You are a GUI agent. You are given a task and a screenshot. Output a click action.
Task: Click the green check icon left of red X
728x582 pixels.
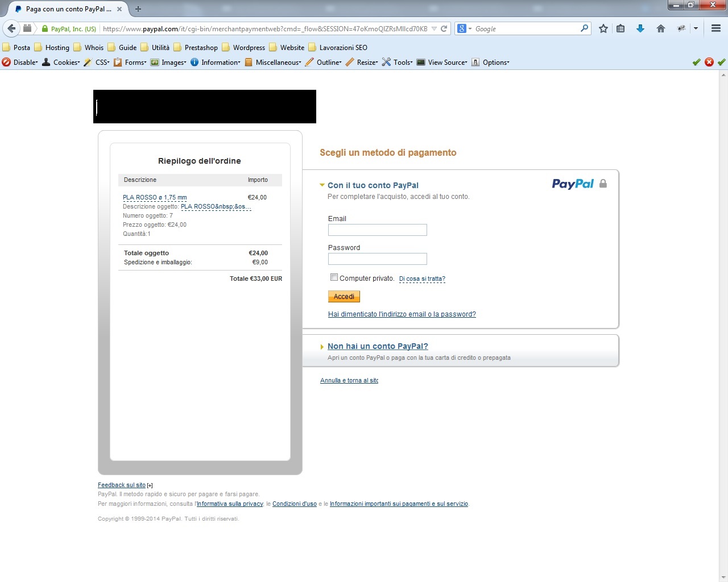(697, 62)
